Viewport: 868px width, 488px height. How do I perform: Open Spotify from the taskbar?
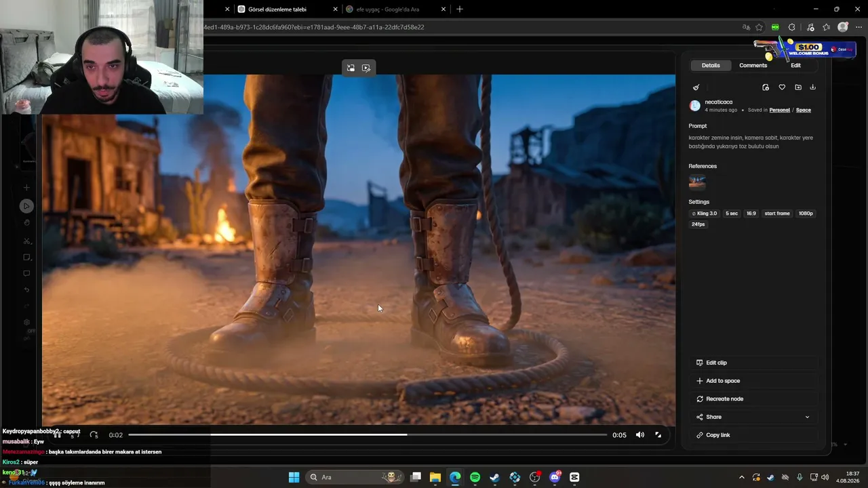click(475, 477)
